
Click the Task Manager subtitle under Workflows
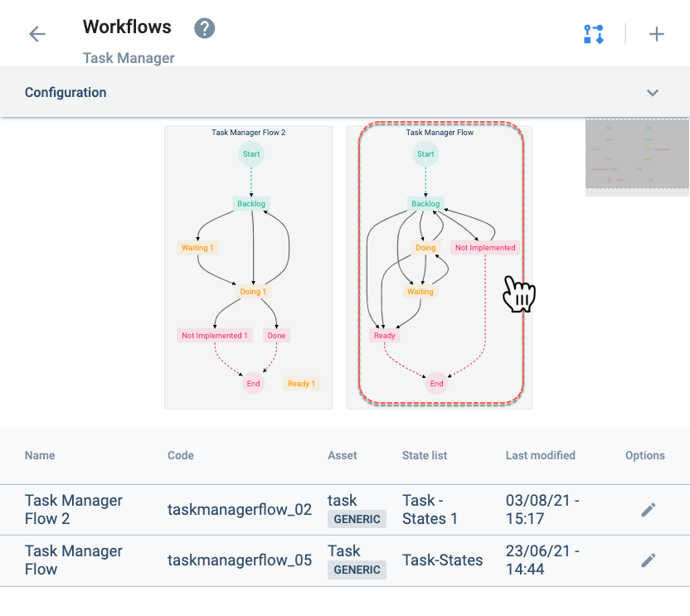(129, 58)
